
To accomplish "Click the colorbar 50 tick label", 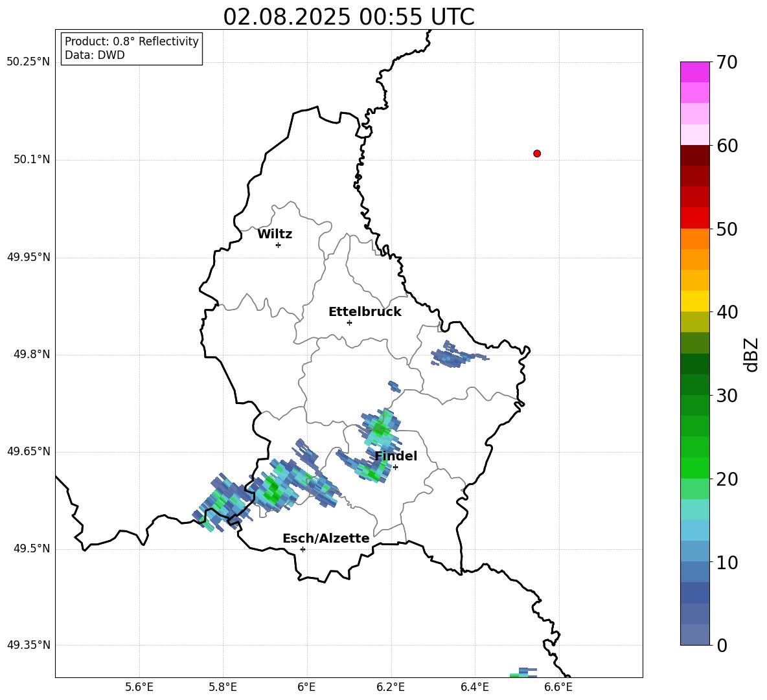I will click(727, 229).
